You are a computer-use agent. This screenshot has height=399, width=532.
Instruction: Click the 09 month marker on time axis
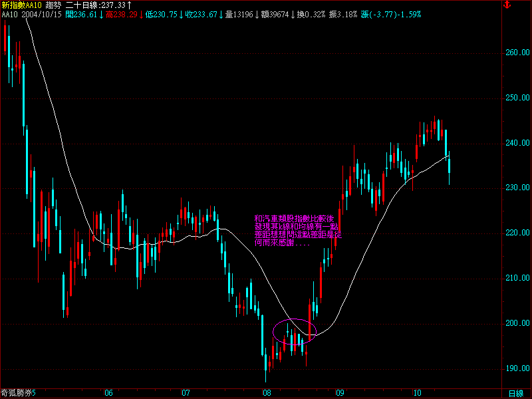click(341, 393)
